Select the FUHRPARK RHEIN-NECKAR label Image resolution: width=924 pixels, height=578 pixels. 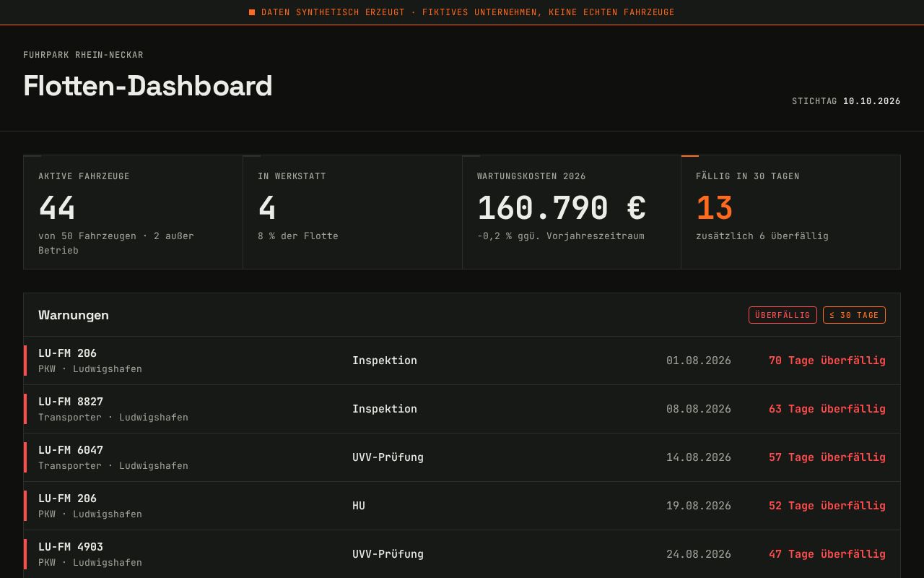[83, 55]
